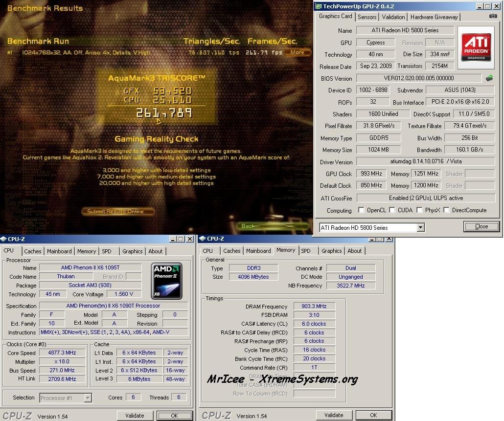This screenshot has width=504, height=421.
Task: Open the ATI Radeon HD 5800 Series dropdown
Action: tap(420, 228)
